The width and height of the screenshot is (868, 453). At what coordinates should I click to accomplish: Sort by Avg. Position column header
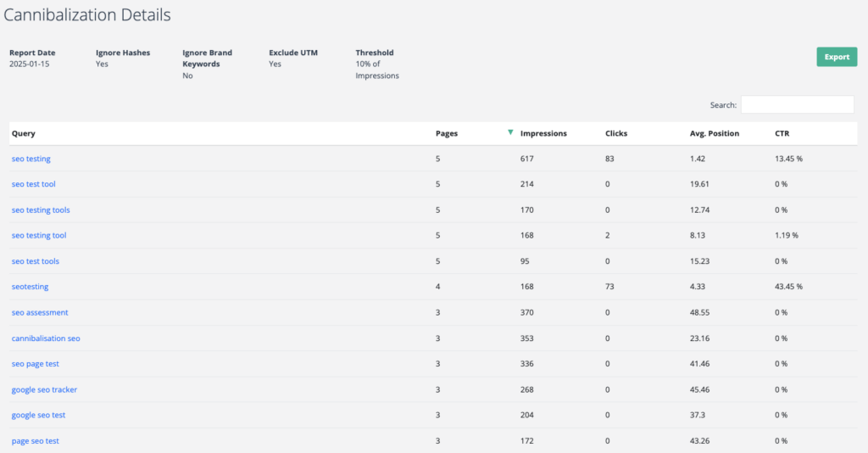pyautogui.click(x=714, y=133)
